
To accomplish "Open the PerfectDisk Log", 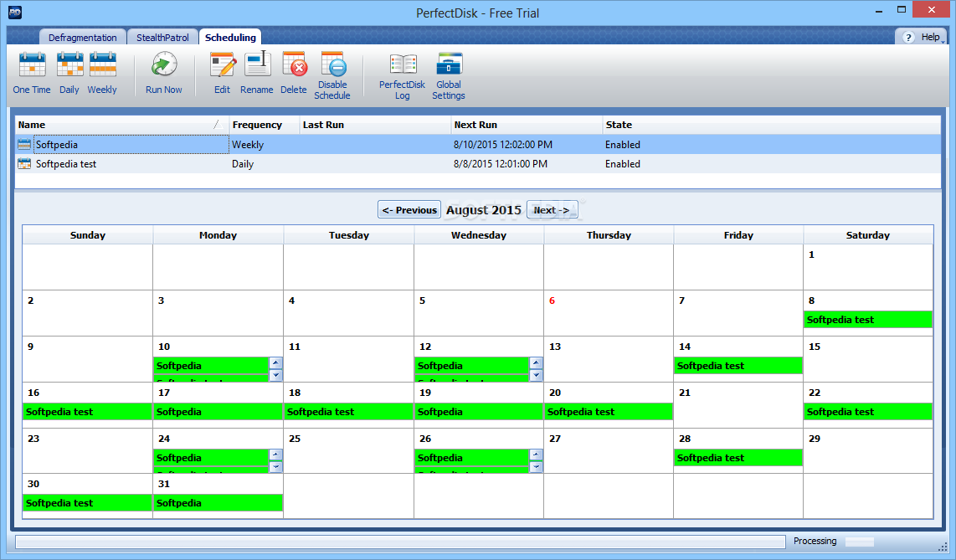I will point(403,76).
